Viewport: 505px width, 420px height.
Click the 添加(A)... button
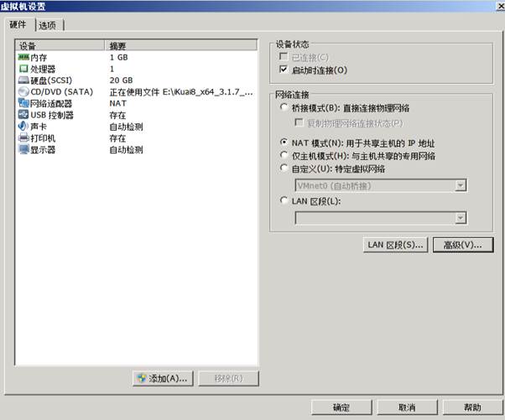coord(162,378)
